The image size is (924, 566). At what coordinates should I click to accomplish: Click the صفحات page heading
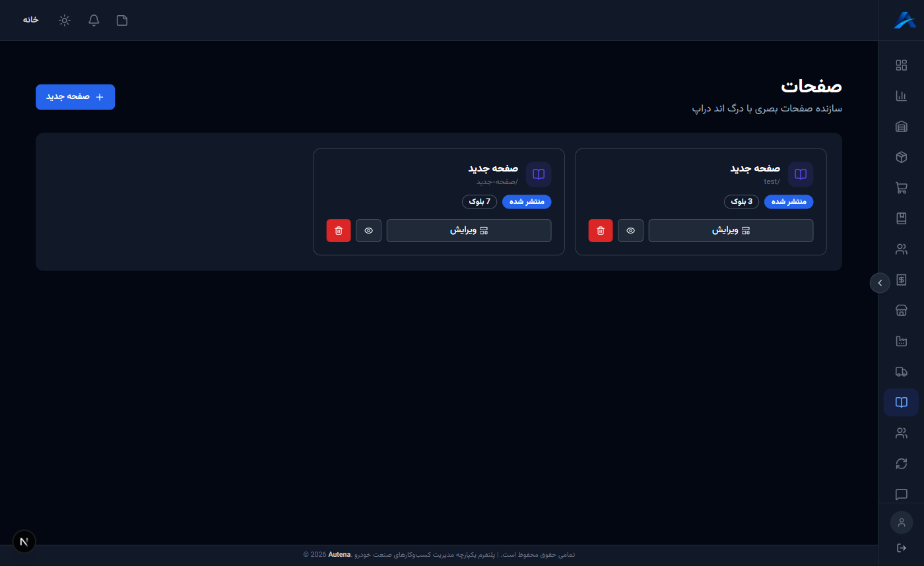click(812, 86)
